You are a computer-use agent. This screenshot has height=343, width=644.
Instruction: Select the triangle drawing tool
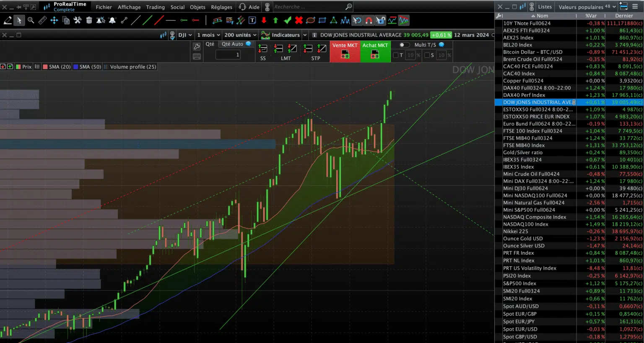point(333,20)
